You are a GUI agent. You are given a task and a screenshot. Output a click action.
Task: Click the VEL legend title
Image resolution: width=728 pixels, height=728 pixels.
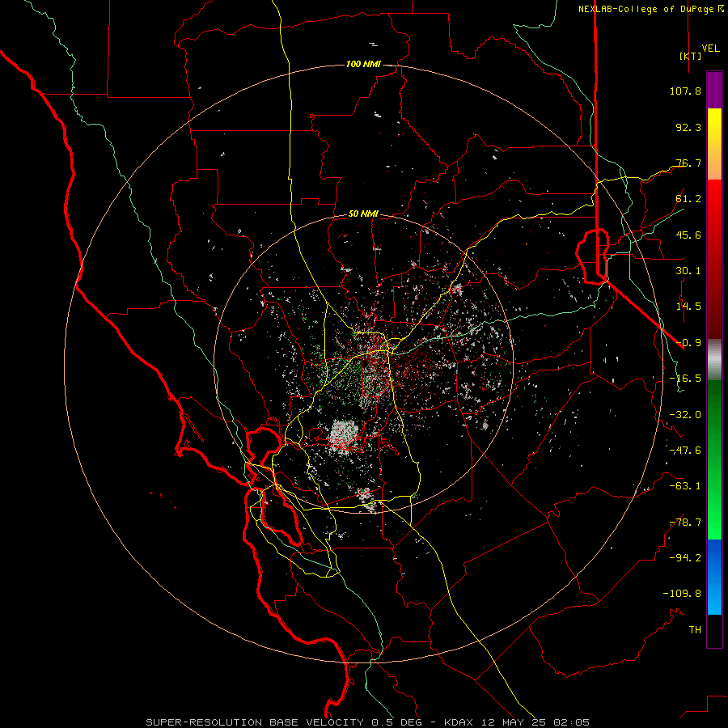[x=710, y=48]
